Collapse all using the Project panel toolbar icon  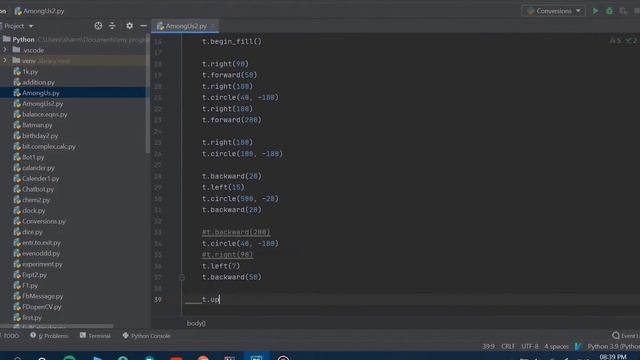tap(112, 26)
